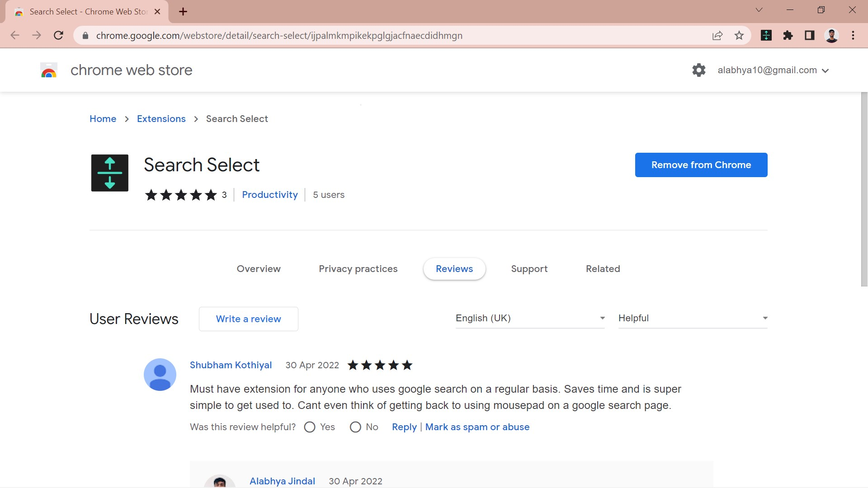Open the Overview tab
This screenshot has height=488, width=868.
pyautogui.click(x=259, y=268)
